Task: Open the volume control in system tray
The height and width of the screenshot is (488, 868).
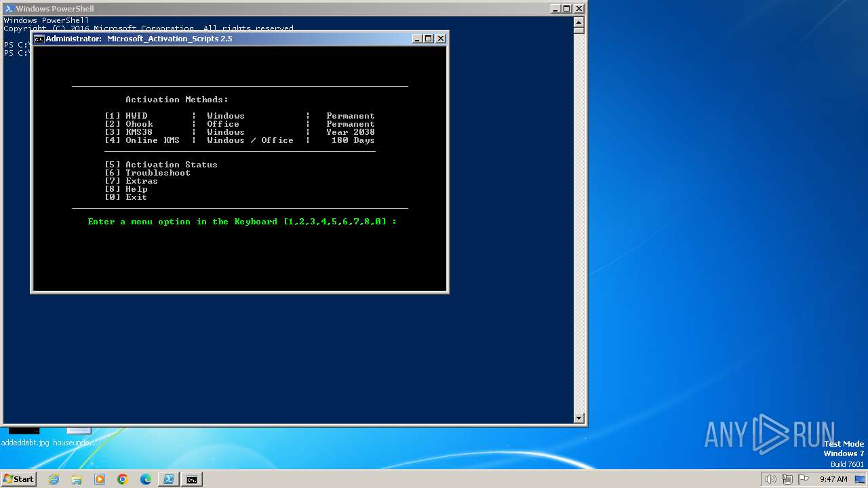Action: [770, 479]
